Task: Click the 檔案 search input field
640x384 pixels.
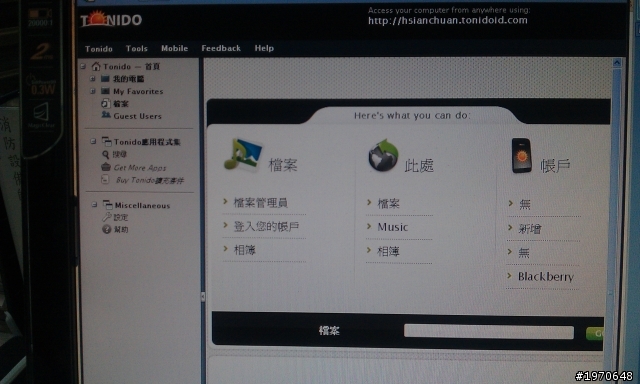Action: pos(489,332)
